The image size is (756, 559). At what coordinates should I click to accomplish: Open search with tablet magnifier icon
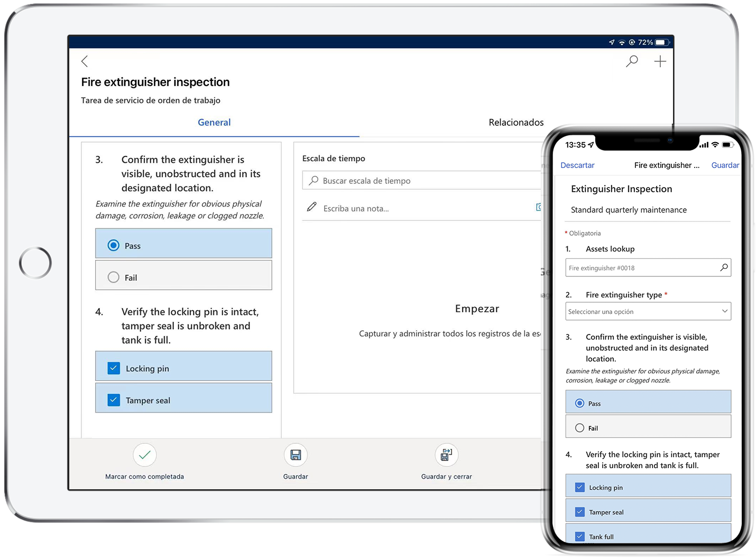tap(632, 61)
